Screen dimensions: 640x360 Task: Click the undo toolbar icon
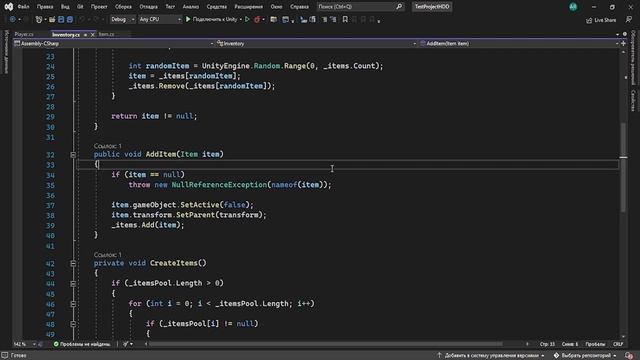click(x=82, y=19)
